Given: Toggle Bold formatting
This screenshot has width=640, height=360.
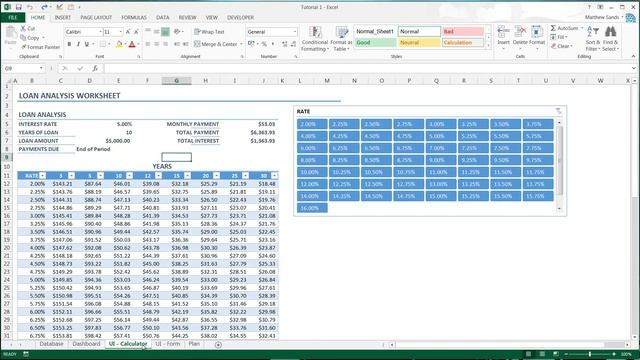Looking at the screenshot, I should [69, 44].
